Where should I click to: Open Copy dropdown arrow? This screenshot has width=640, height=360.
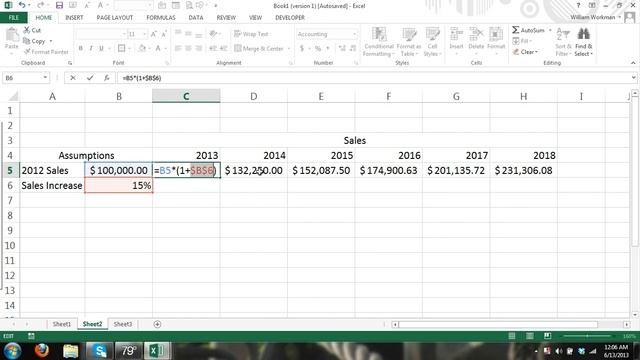(x=51, y=41)
